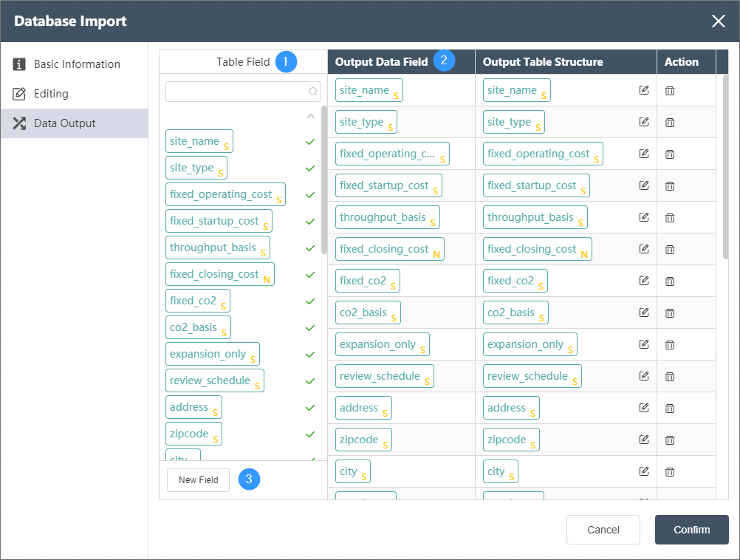The image size is (740, 560).
Task: Delete the address output row
Action: pyautogui.click(x=670, y=408)
